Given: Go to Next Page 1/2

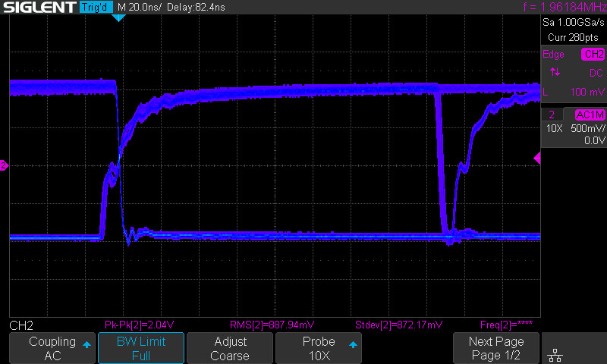Looking at the screenshot, I should 496,348.
